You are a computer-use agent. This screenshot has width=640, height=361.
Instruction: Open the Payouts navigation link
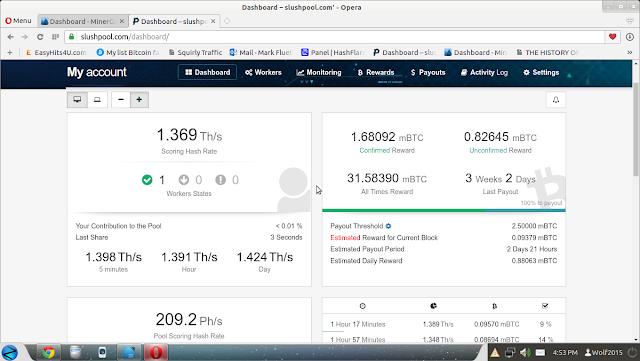tap(428, 72)
